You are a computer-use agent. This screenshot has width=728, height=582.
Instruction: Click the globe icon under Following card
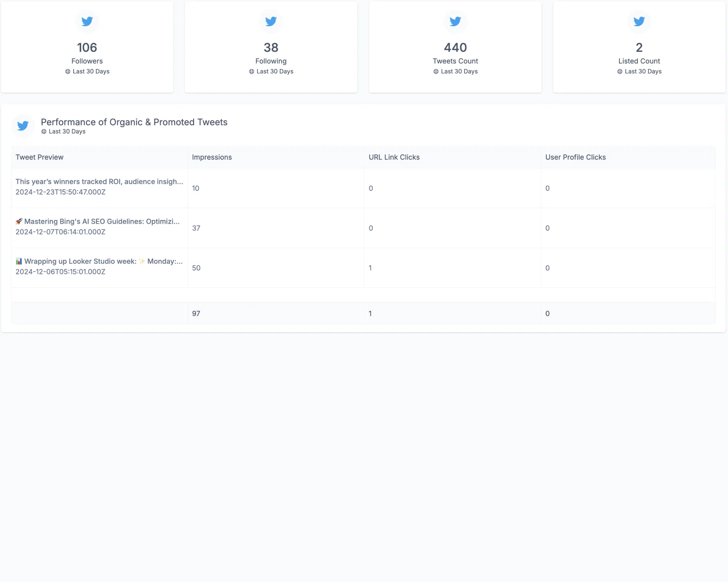(251, 72)
